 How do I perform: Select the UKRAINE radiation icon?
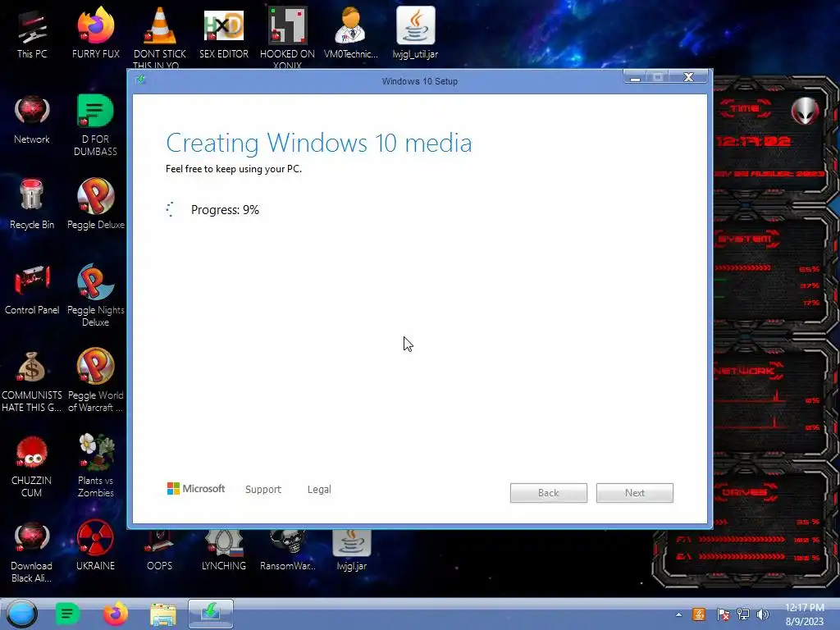click(x=95, y=546)
